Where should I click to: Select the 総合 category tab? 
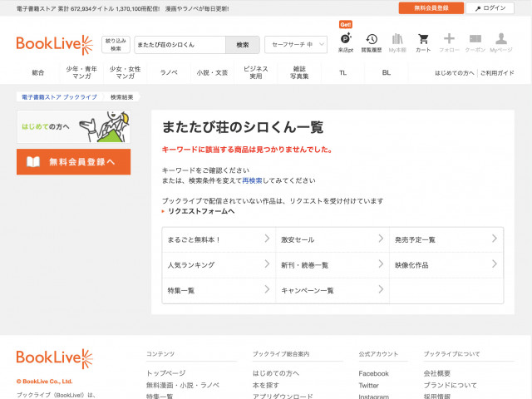coord(38,72)
